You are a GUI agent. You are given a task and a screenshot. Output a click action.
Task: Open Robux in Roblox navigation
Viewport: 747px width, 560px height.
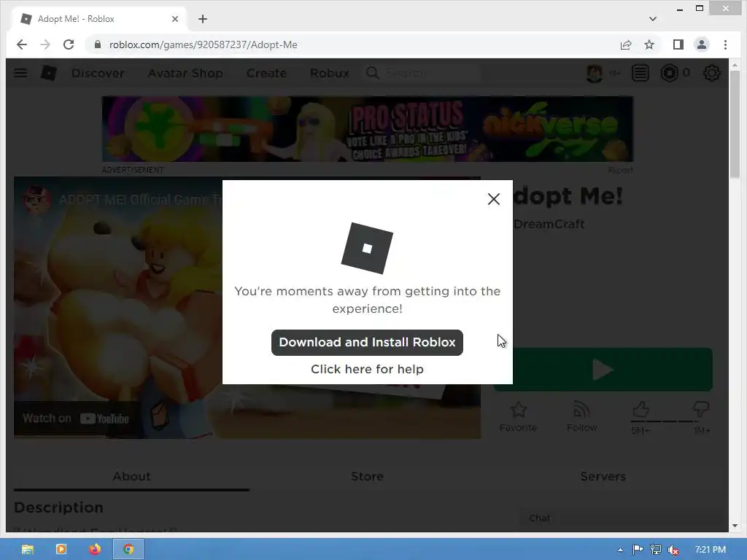coord(329,74)
